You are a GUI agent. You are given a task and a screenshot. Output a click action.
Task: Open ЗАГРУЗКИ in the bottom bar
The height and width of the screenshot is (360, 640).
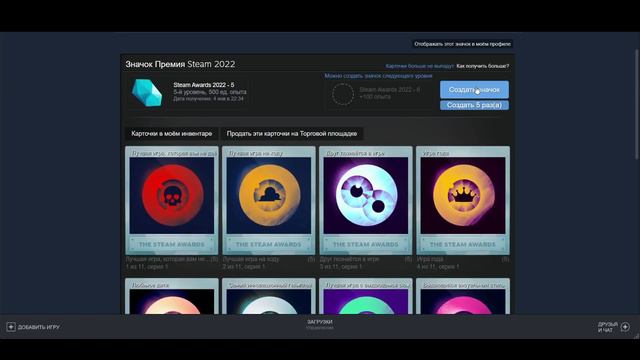[x=320, y=322]
